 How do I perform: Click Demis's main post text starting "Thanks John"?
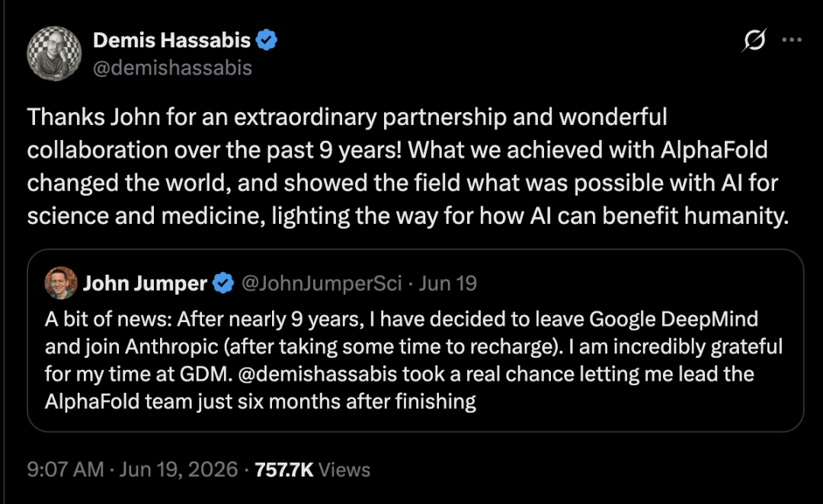coord(408,166)
